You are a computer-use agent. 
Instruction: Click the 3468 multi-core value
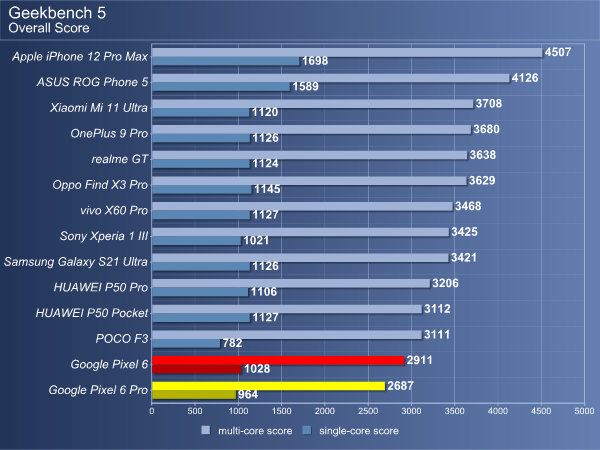pos(468,206)
